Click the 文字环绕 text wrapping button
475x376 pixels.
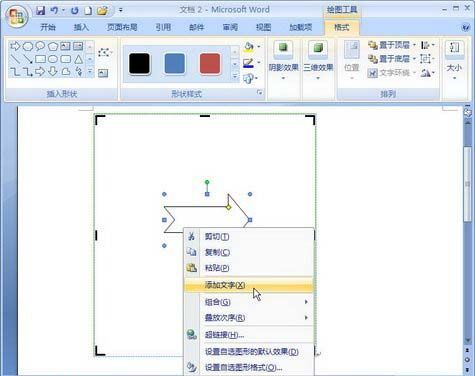coord(392,73)
